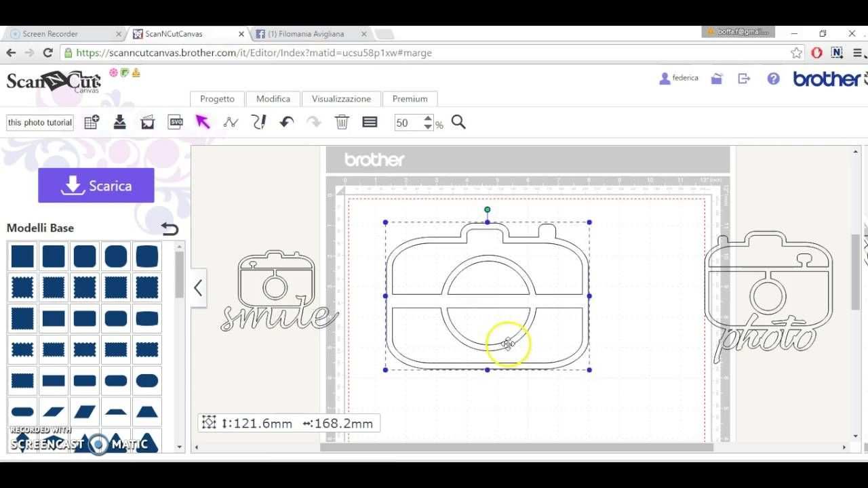Open the Progetto tab
Viewport: 868px width, 488px height.
217,99
